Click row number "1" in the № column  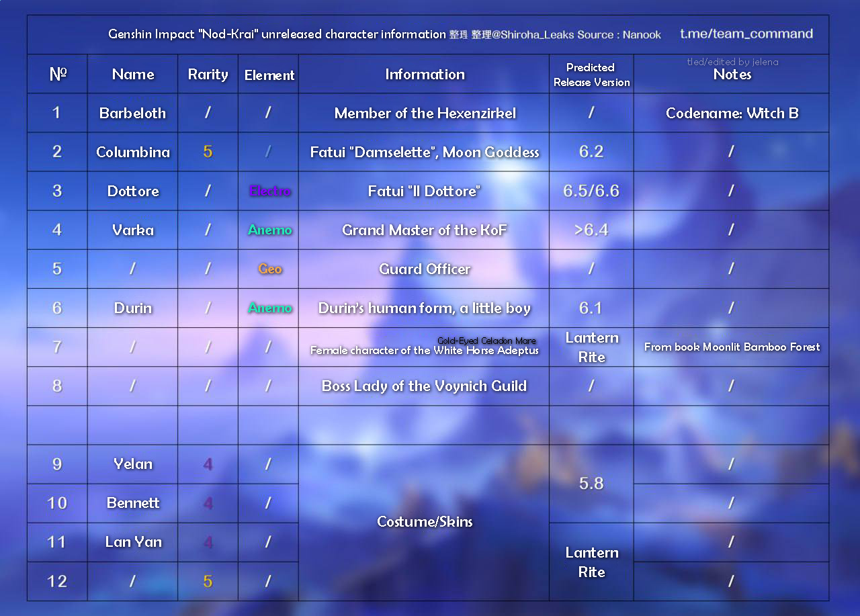tap(56, 113)
